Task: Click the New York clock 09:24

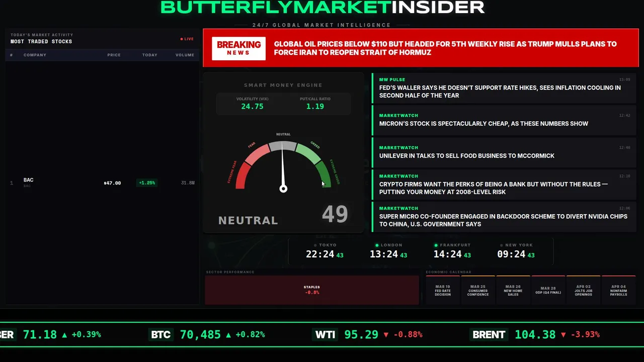Action: (511, 254)
